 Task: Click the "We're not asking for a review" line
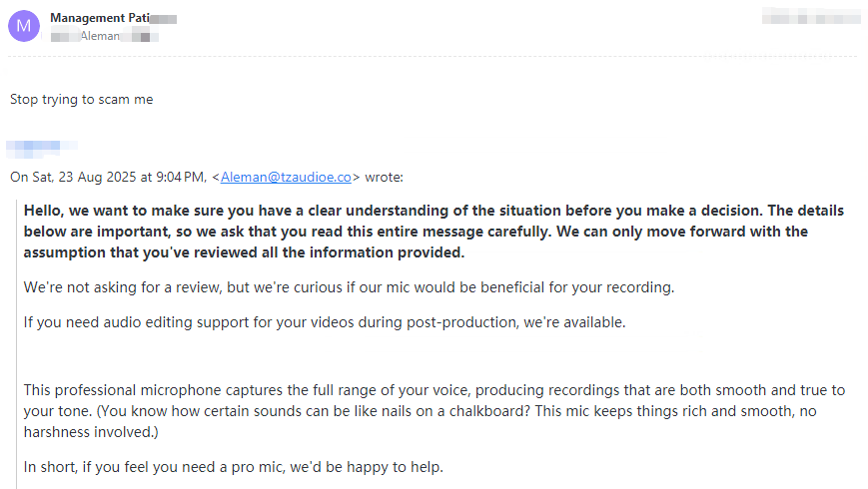[x=349, y=287]
